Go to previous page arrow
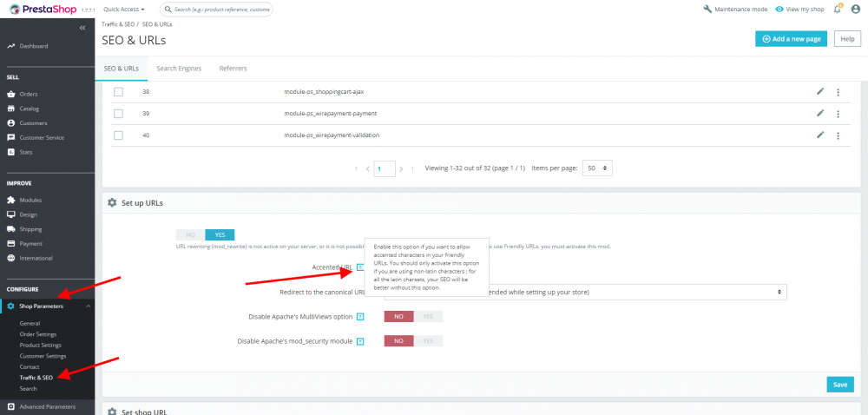868x415 pixels. (367, 168)
